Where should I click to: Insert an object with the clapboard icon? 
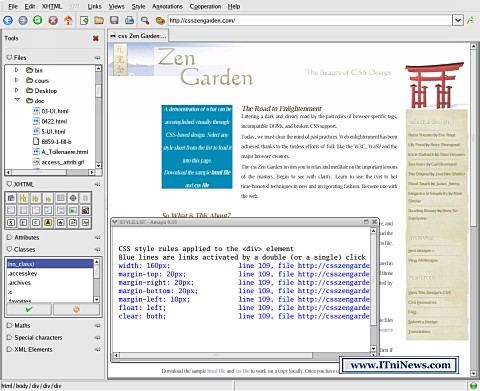click(85, 210)
